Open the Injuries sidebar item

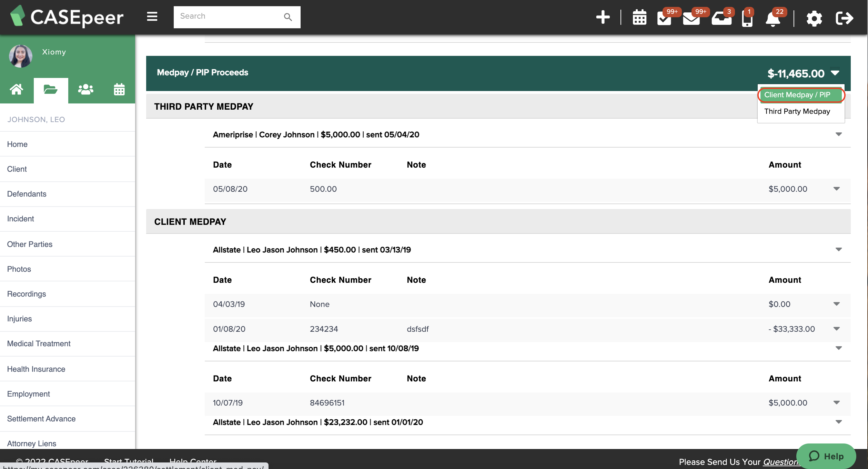(x=68, y=319)
